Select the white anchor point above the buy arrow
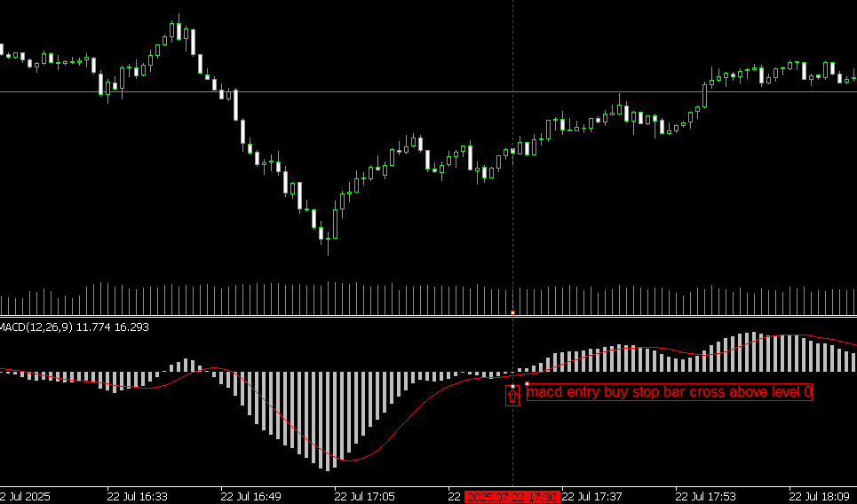857x504 pixels. point(512,387)
